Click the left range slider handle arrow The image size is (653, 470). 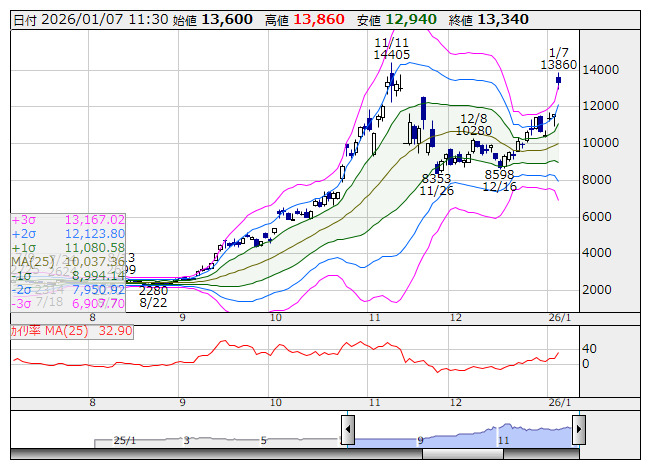point(348,430)
